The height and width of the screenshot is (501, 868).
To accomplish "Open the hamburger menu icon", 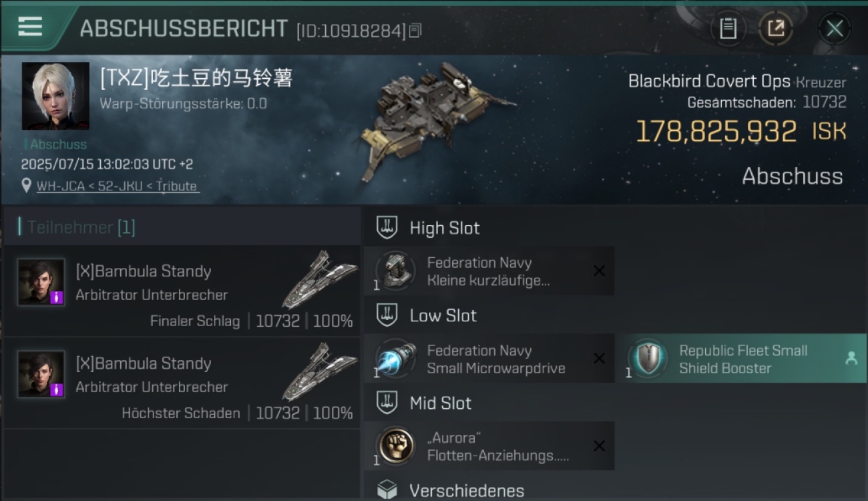I will [x=30, y=26].
